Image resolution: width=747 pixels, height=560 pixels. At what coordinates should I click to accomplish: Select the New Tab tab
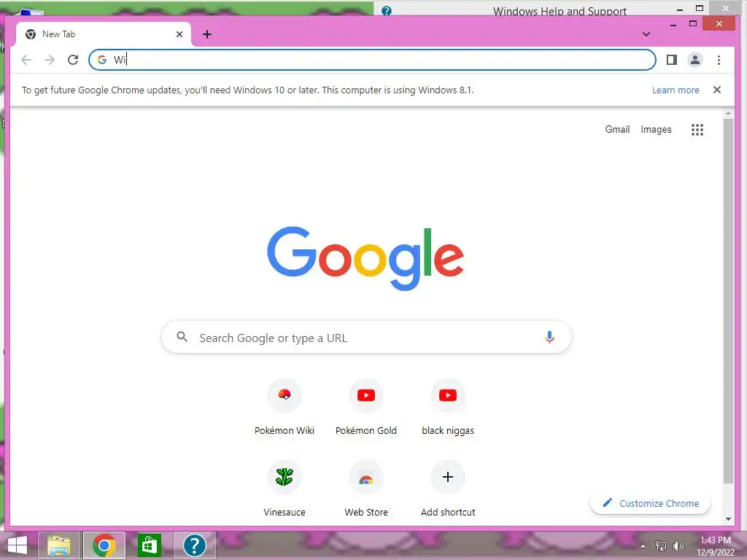point(104,34)
